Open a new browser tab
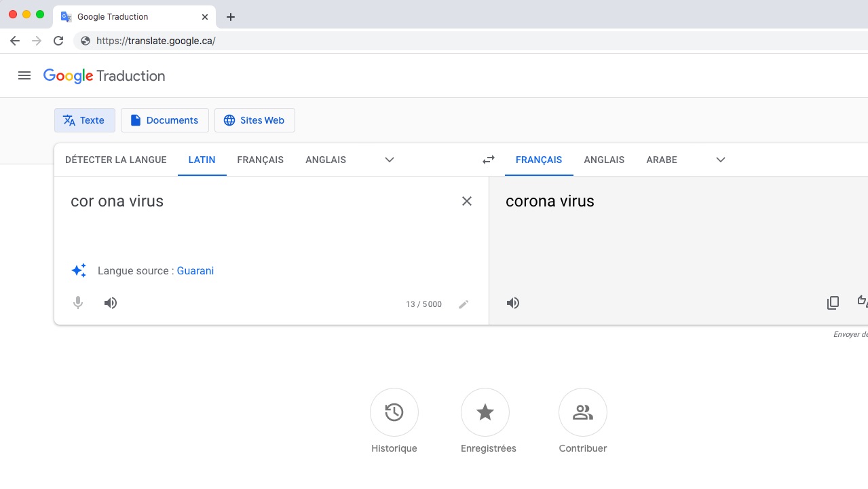868x489 pixels. pyautogui.click(x=231, y=17)
